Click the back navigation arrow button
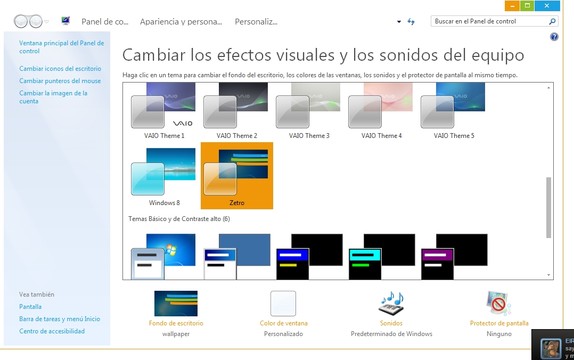This screenshot has height=360, width=574. coord(20,21)
